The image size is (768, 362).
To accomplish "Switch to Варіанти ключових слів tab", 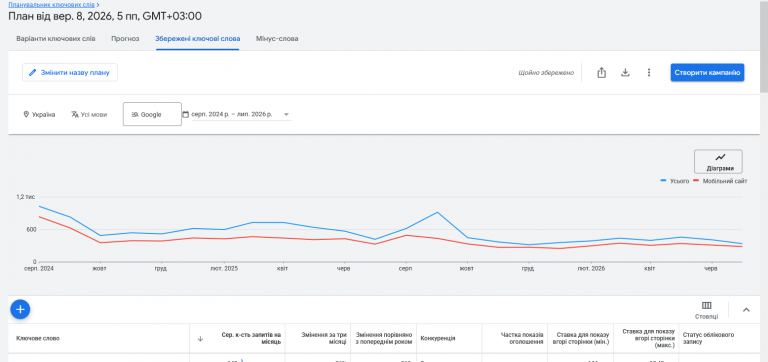I will (56, 39).
